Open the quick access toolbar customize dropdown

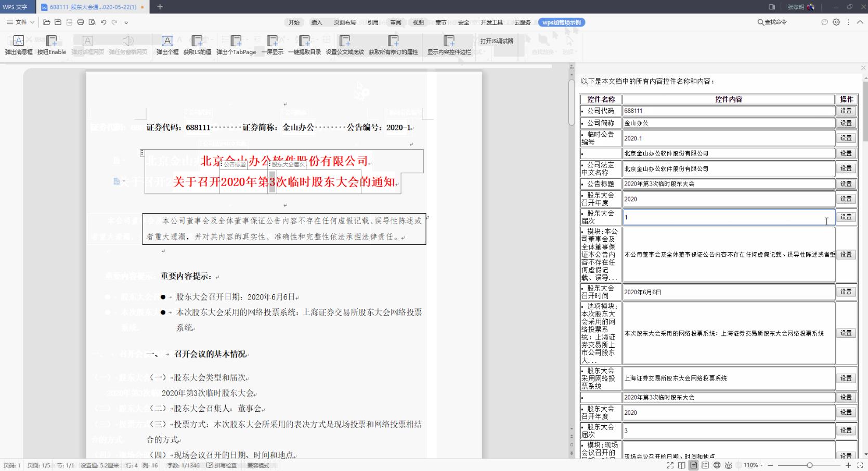point(126,22)
